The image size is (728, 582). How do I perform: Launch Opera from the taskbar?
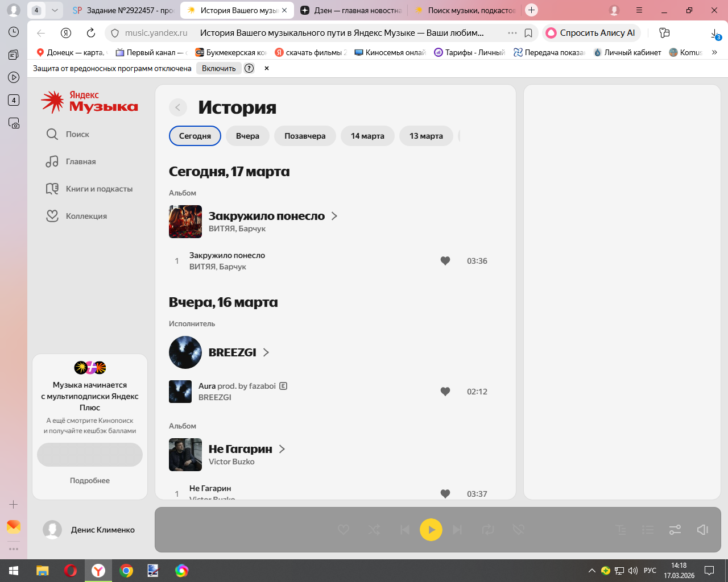71,571
